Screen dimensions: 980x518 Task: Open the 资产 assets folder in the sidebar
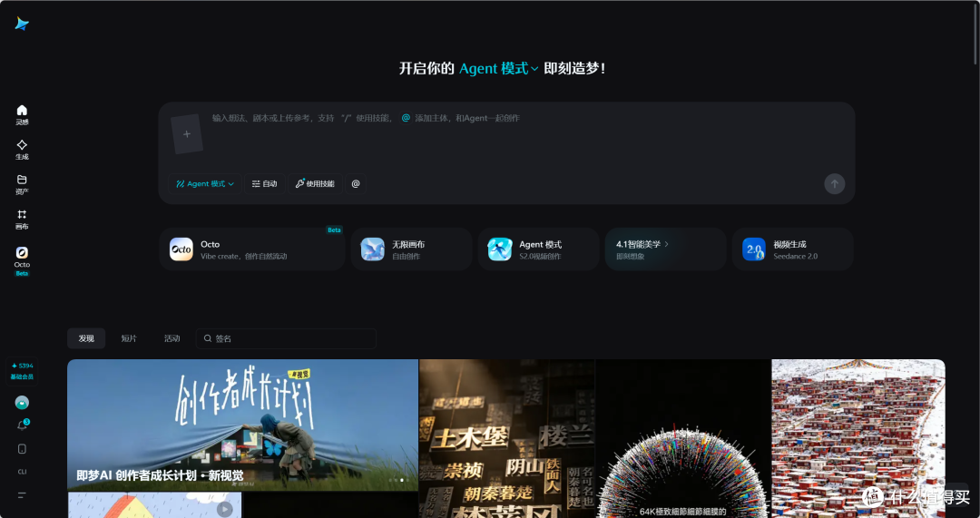point(22,185)
